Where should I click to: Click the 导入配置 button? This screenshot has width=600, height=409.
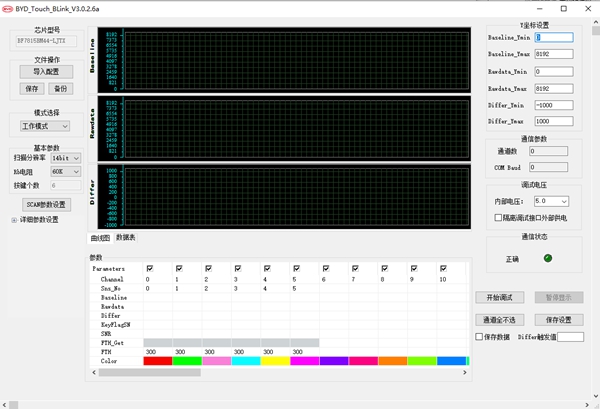[46, 72]
